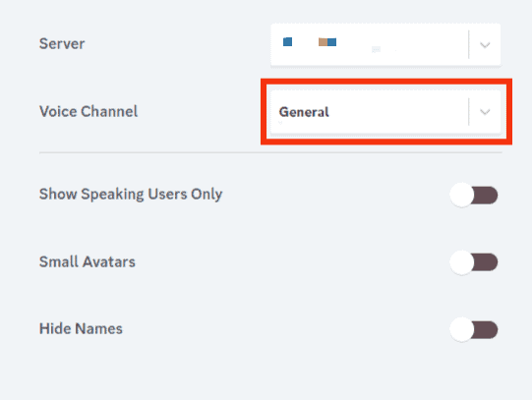Click the Hide Names label
Viewport: 532px width, 400px height.
81,329
